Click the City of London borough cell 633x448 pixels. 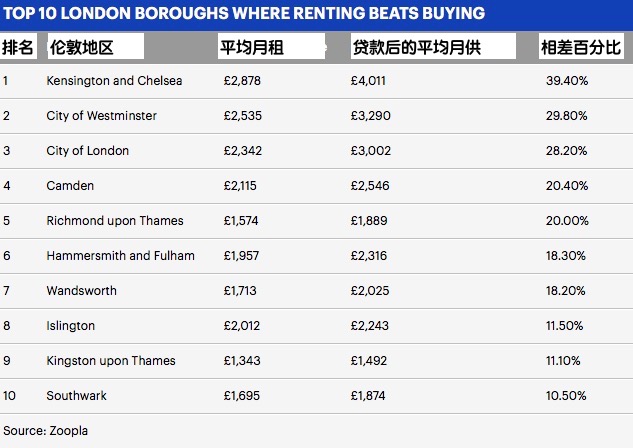point(87,151)
